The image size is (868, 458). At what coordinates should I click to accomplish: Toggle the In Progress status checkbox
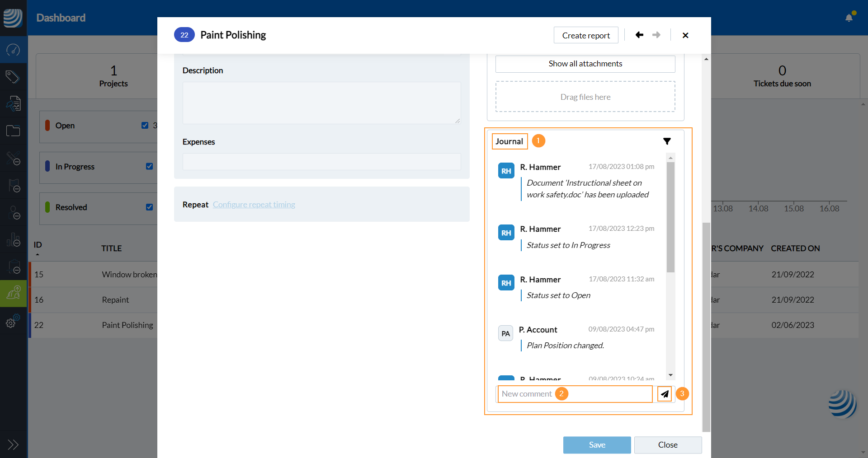tap(149, 167)
